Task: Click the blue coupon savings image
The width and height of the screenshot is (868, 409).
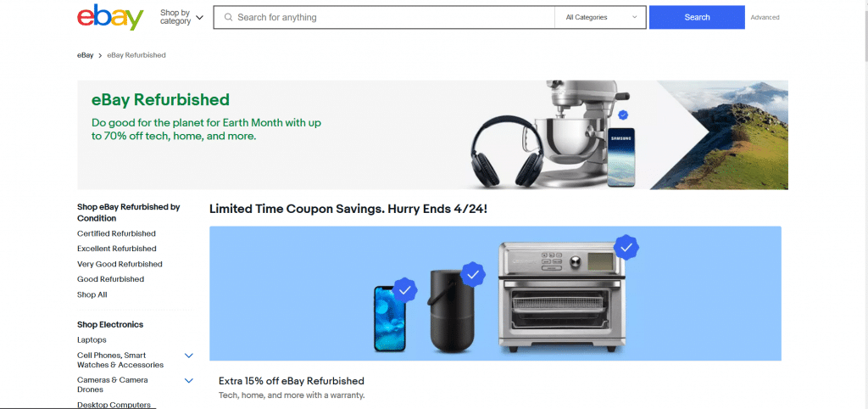Action: tap(495, 293)
